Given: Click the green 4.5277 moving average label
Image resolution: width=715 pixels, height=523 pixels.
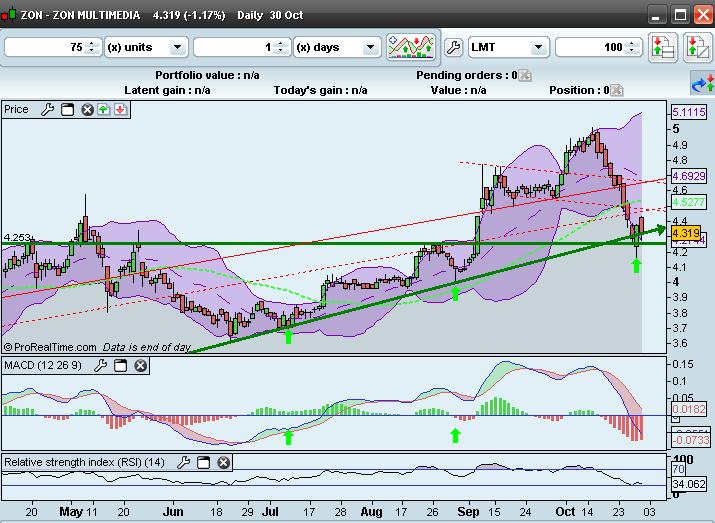Looking at the screenshot, I should [689, 202].
